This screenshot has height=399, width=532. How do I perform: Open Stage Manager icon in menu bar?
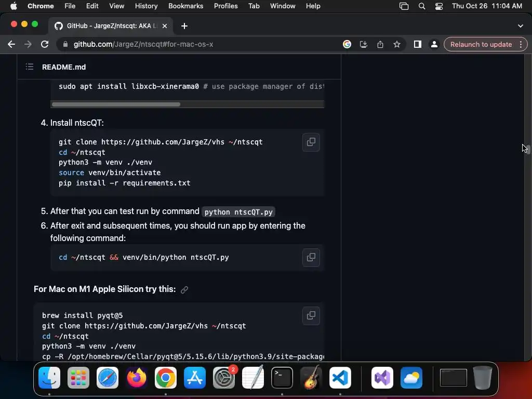404,6
